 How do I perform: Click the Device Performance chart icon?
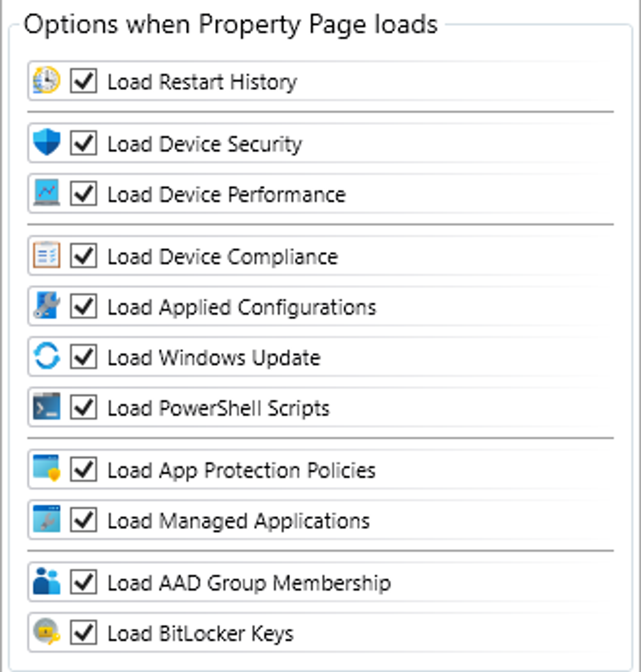[46, 193]
